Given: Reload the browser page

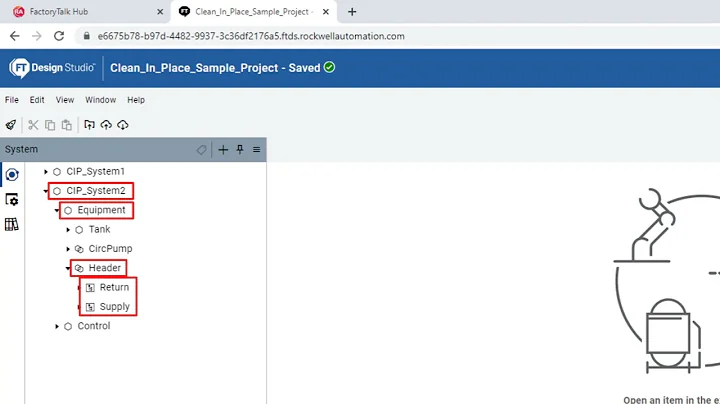Looking at the screenshot, I should point(59,36).
